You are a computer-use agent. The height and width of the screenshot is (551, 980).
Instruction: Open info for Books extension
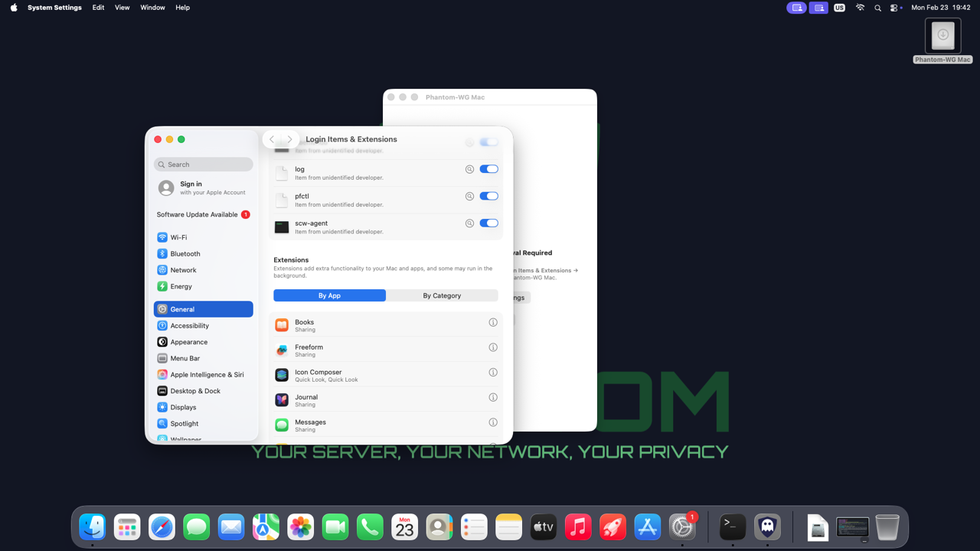493,323
